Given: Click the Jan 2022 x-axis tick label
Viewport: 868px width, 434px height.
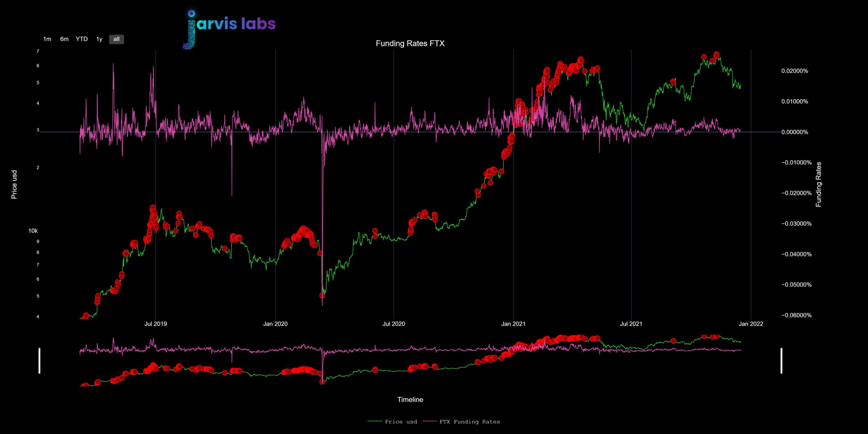Looking at the screenshot, I should 751,324.
